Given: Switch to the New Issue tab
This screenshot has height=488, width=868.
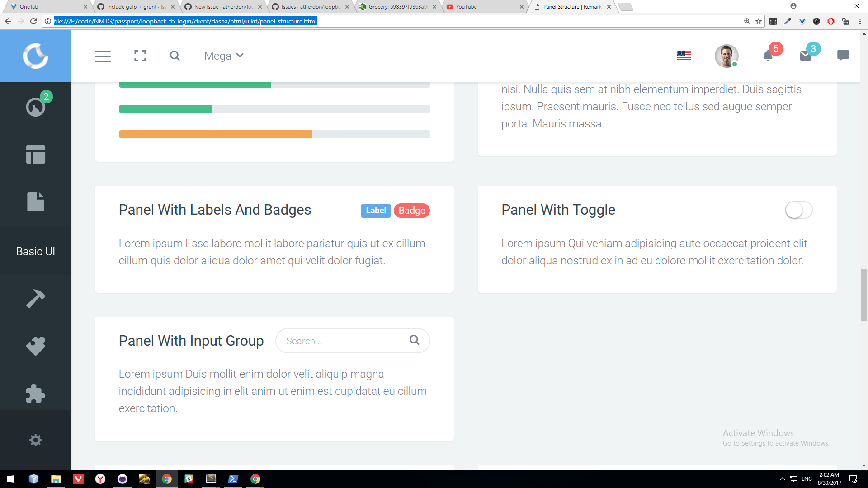Looking at the screenshot, I should click(x=223, y=7).
